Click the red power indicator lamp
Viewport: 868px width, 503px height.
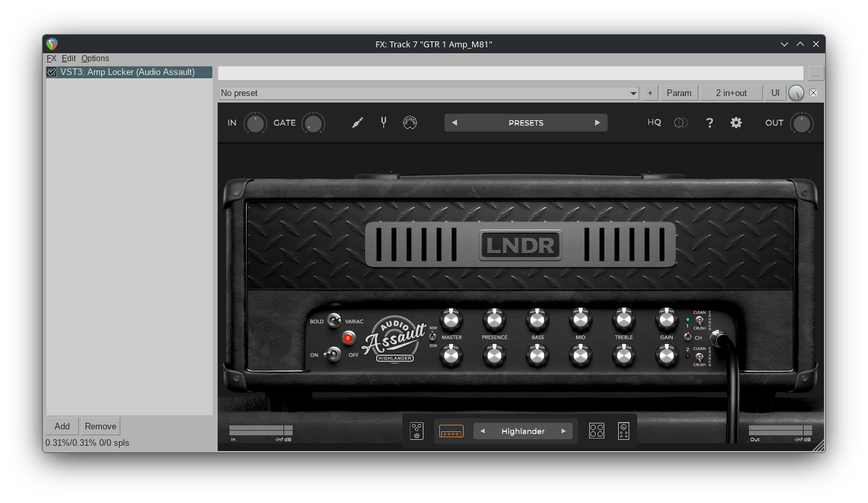349,338
